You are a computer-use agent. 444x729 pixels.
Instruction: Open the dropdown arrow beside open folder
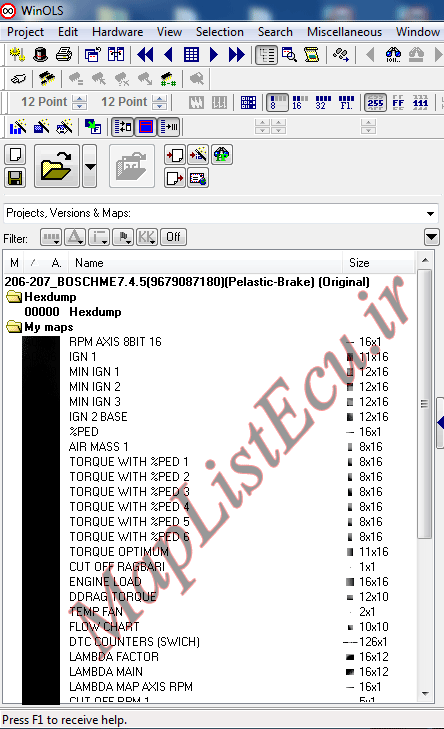click(90, 166)
